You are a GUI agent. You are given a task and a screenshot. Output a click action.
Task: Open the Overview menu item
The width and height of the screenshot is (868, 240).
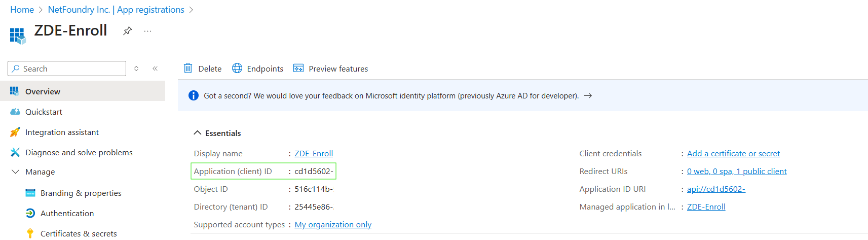[x=83, y=91]
